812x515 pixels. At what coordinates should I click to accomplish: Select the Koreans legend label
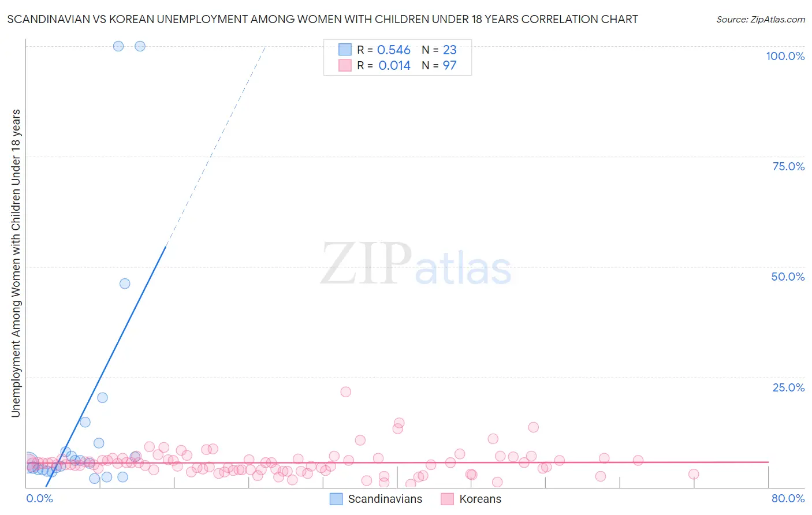click(x=481, y=499)
